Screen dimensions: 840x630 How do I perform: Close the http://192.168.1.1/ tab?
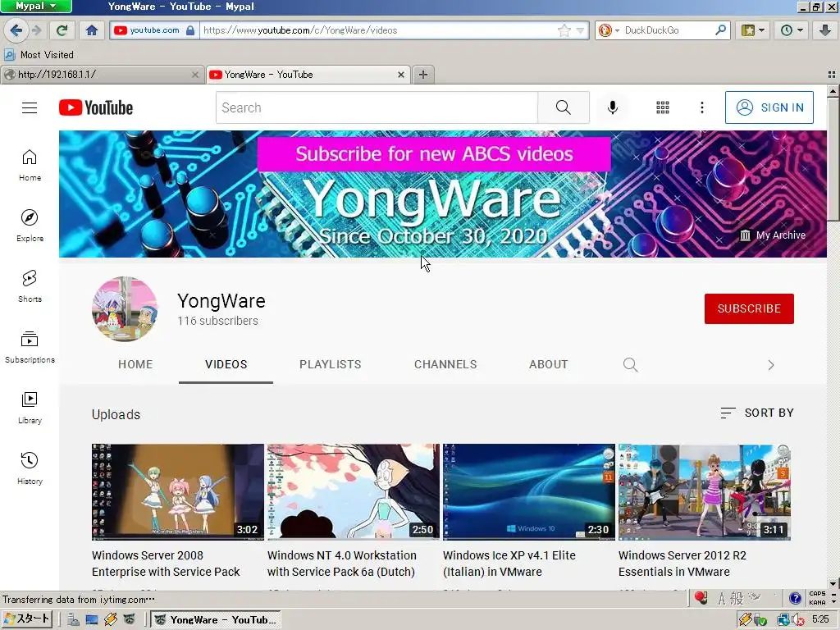point(195,75)
